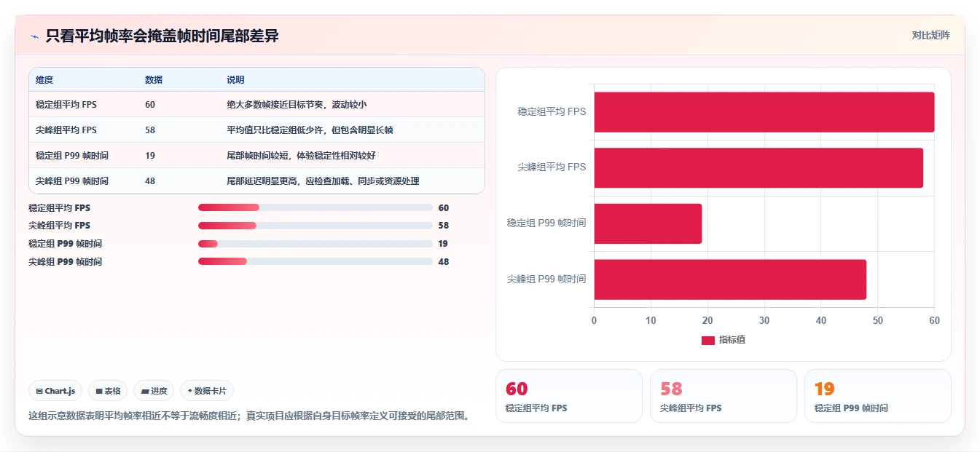Click the 稳定组平均 FPS chart bar
This screenshot has height=452, width=980.
pyautogui.click(x=764, y=112)
